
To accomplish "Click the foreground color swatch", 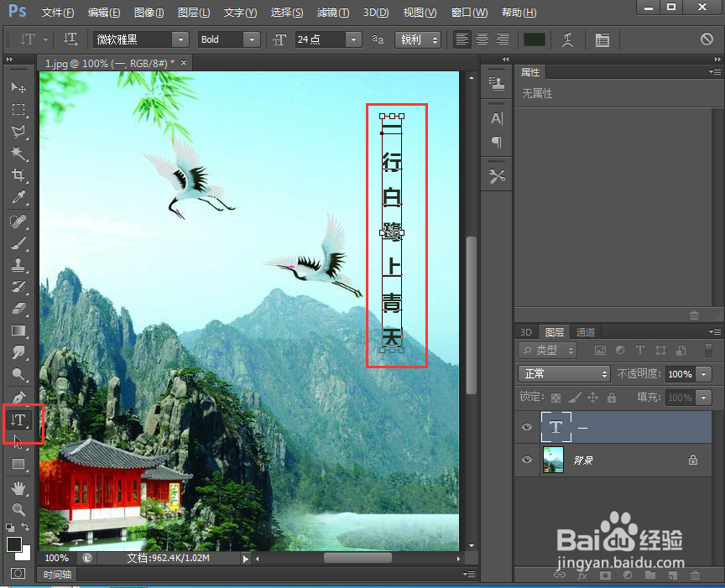I will (x=14, y=544).
